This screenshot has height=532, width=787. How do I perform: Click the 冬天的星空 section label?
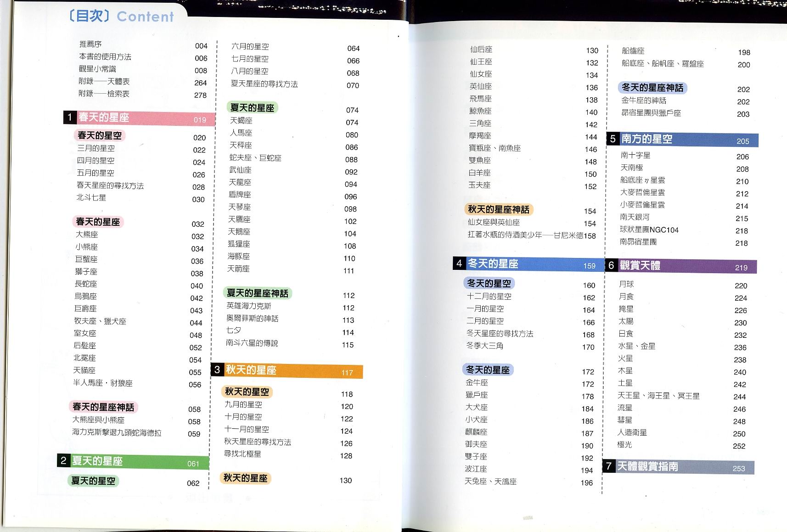[x=489, y=284]
